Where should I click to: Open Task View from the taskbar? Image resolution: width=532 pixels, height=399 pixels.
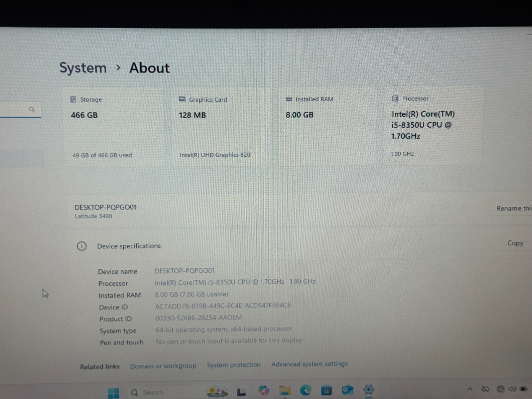241,392
